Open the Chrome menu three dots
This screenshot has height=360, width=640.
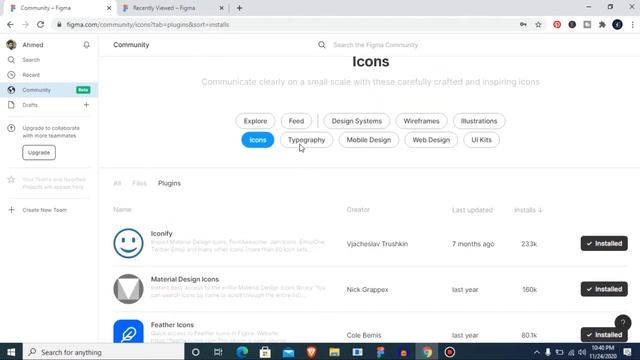coord(633,24)
